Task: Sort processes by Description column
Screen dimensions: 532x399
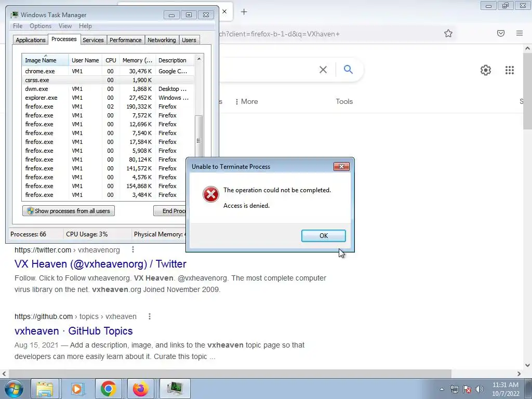Action: 175,60
